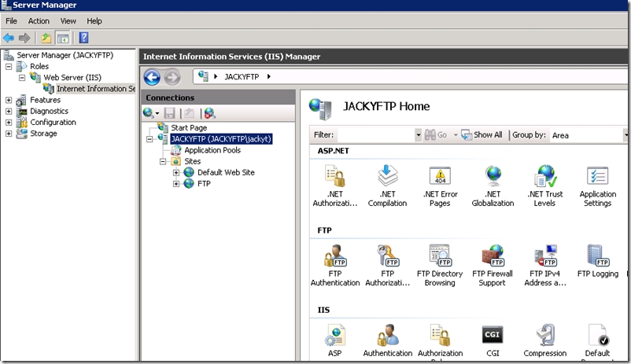The width and height of the screenshot is (631, 364).
Task: Collapse the Sites node in Connections
Action: pos(163,161)
